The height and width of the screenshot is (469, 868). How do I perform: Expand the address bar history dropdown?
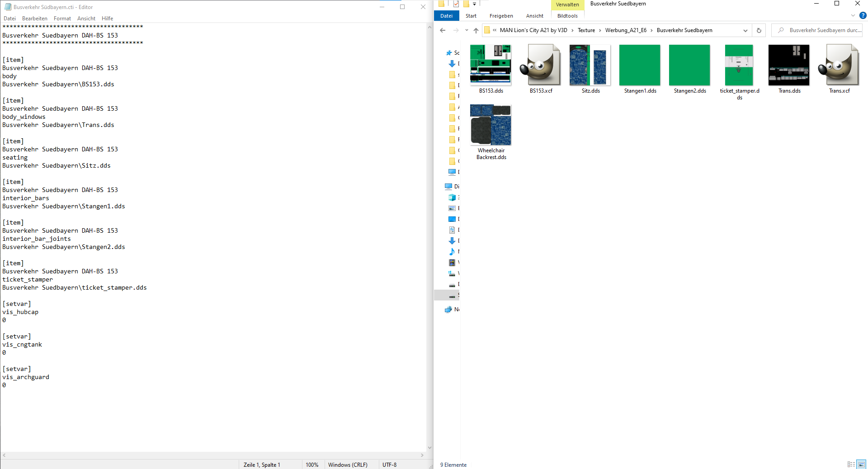pyautogui.click(x=745, y=31)
